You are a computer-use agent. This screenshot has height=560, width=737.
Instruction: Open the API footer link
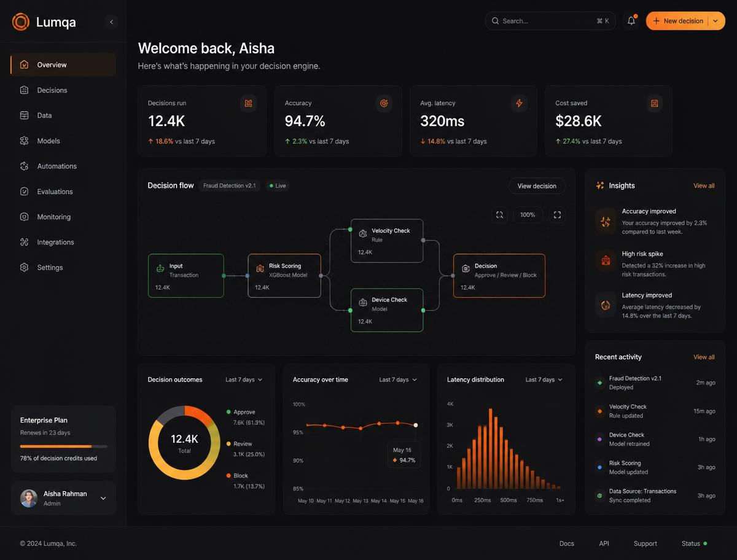click(604, 543)
